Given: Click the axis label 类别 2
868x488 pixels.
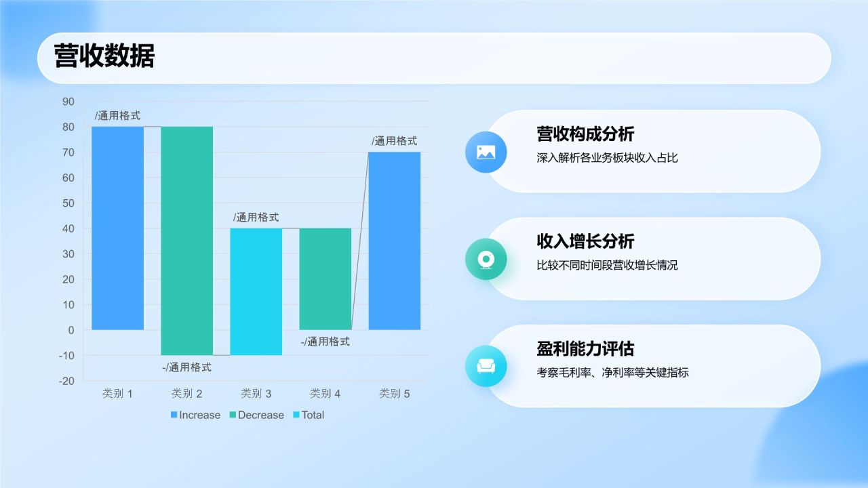Looking at the screenshot, I should [x=187, y=393].
